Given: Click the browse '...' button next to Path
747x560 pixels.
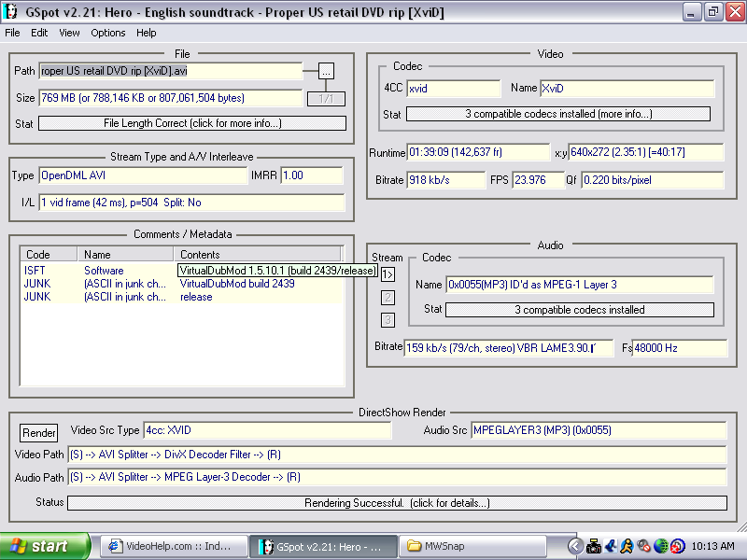Looking at the screenshot, I should (326, 72).
